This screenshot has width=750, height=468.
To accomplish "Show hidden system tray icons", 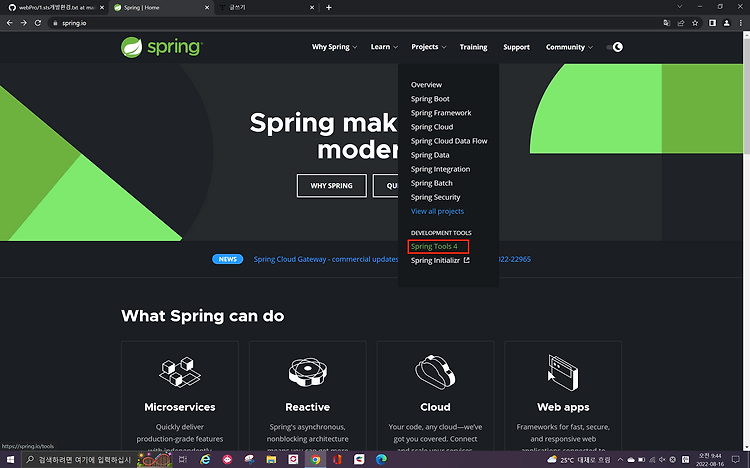I will (x=620, y=459).
